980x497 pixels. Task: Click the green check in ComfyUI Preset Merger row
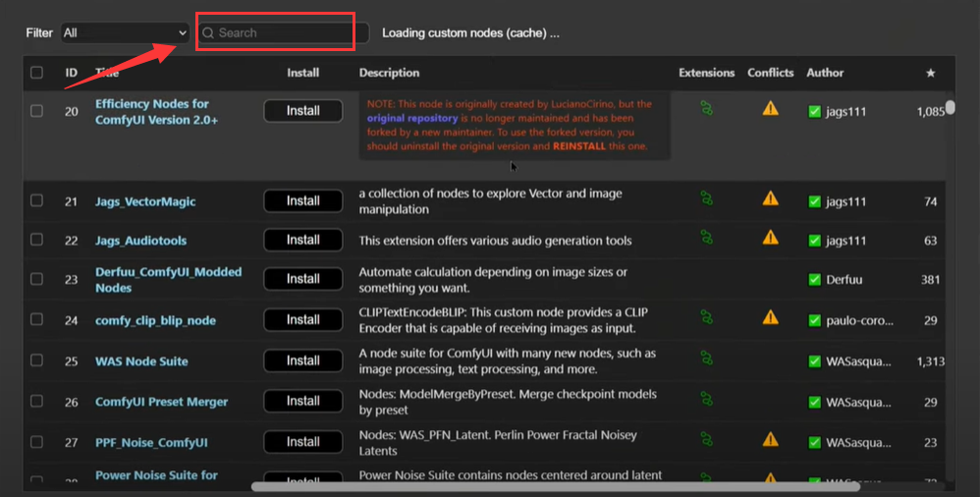814,402
